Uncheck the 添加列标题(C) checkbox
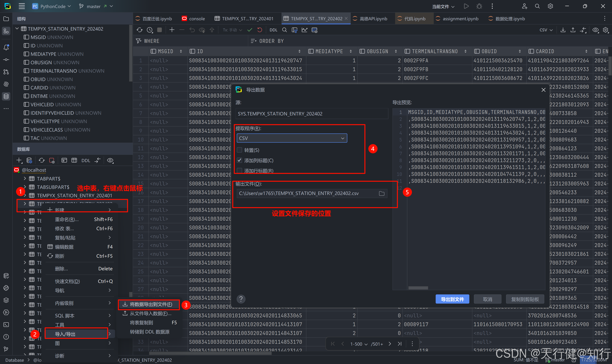 [239, 160]
